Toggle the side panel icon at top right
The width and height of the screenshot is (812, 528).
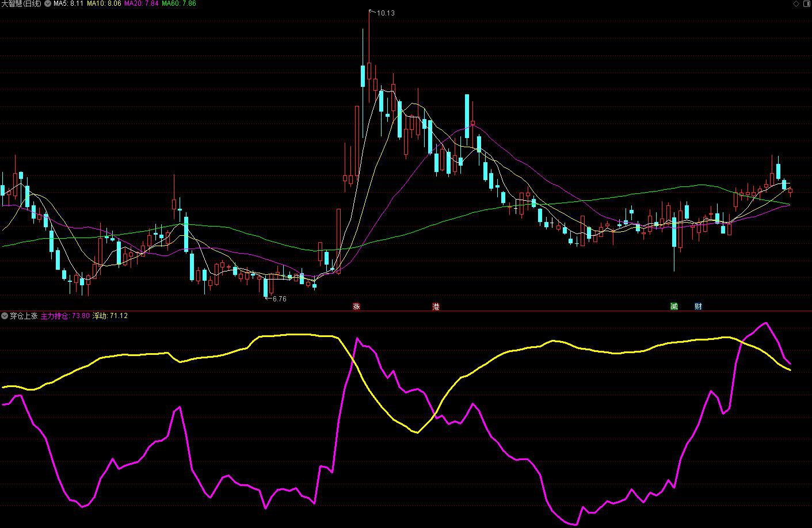tap(806, 3)
